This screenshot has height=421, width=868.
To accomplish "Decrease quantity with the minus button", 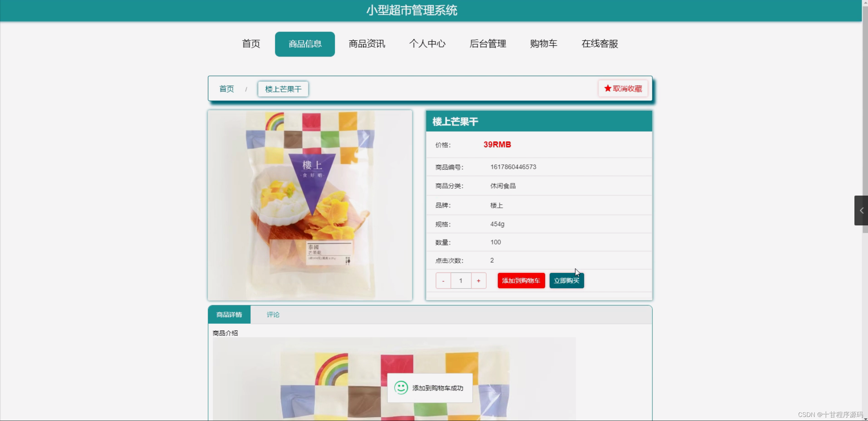I will [443, 281].
